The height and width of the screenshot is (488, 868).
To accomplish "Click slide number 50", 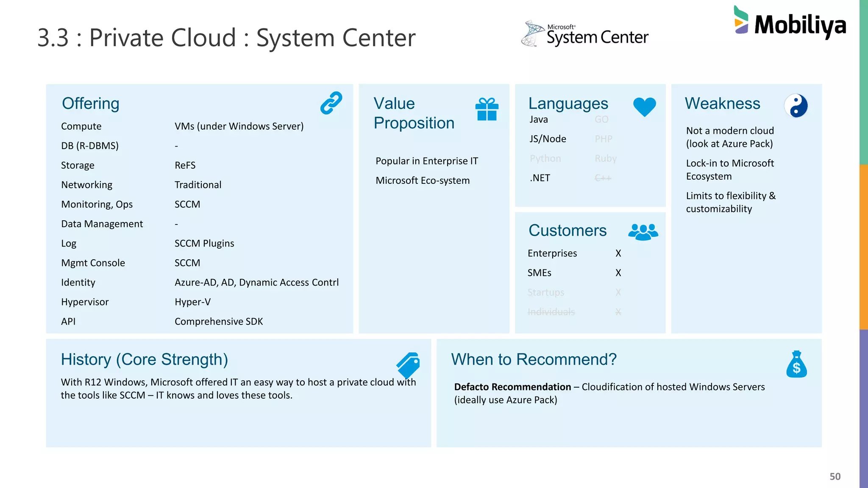I will coord(835,477).
